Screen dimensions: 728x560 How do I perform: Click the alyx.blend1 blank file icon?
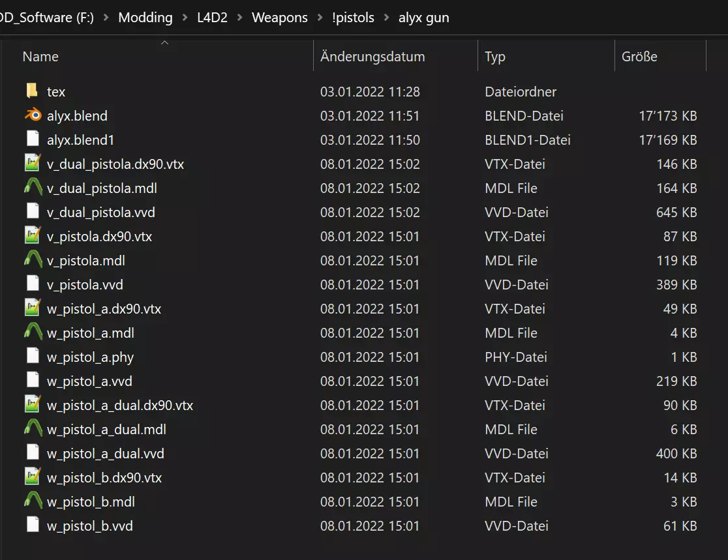(x=33, y=140)
